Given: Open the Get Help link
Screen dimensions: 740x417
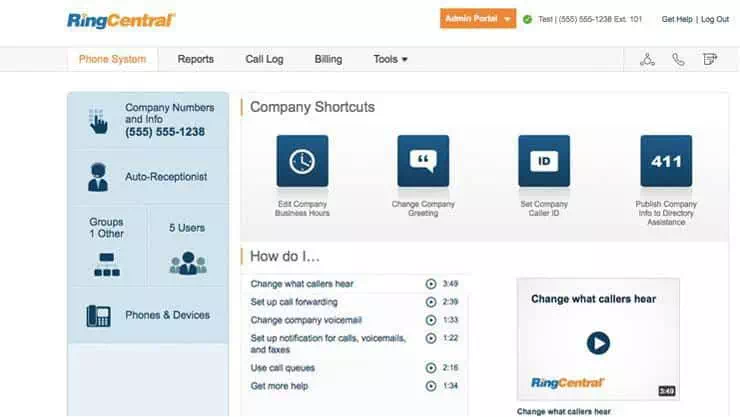Looking at the screenshot, I should (676, 19).
